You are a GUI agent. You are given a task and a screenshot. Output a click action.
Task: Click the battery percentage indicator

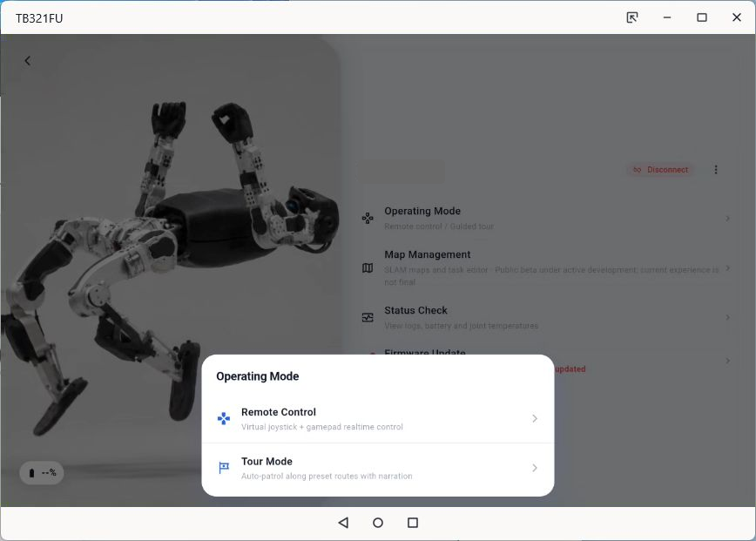[x=42, y=473]
